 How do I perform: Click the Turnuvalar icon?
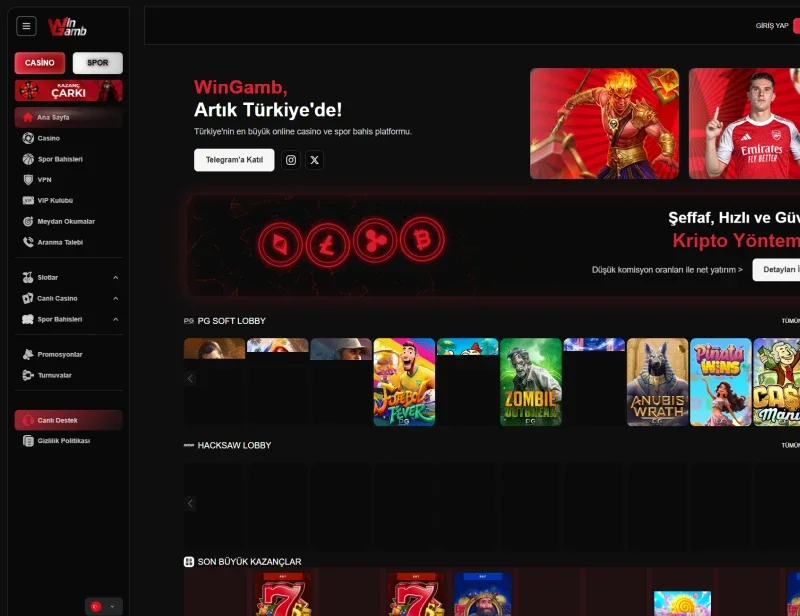tap(28, 376)
